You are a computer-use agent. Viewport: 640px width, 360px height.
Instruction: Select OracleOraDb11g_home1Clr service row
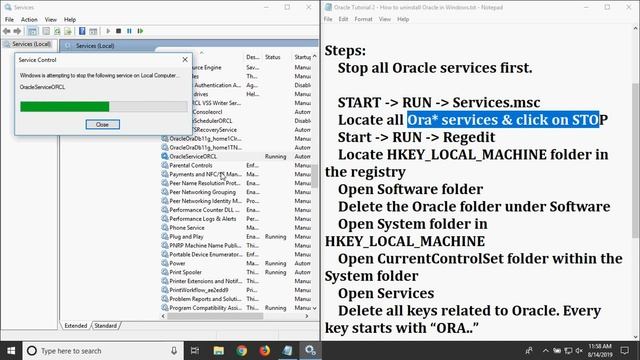click(x=236, y=138)
